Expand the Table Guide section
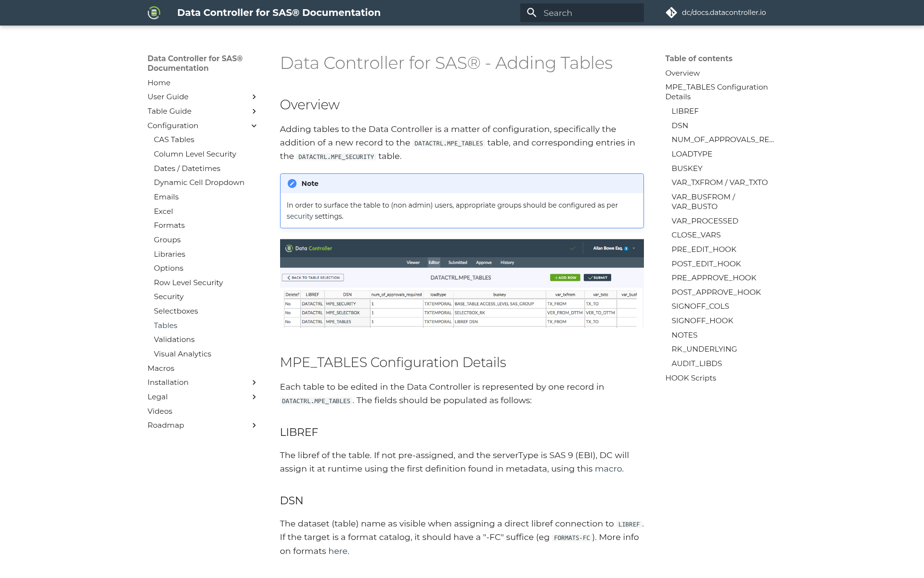This screenshot has width=924, height=578. [254, 111]
